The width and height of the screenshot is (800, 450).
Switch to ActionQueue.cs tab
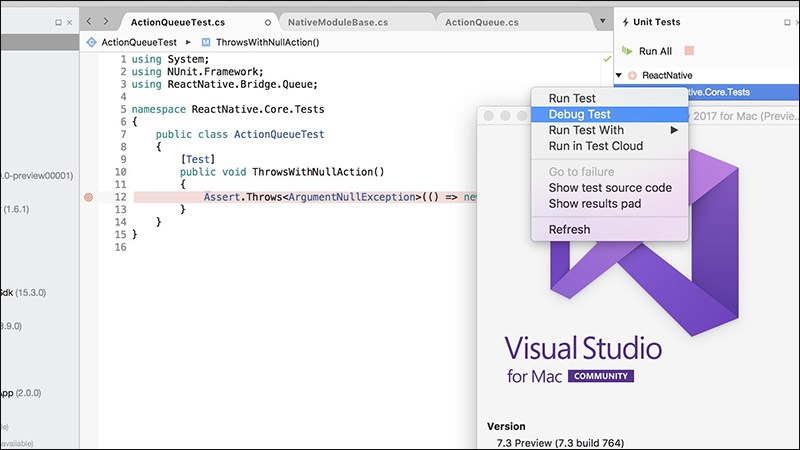tap(482, 22)
